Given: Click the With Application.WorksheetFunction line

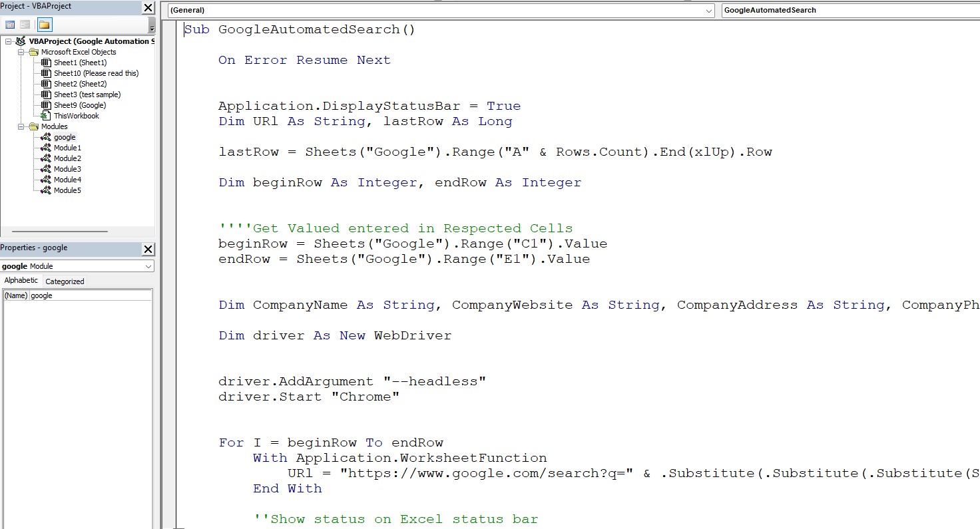Looking at the screenshot, I should click(400, 458).
